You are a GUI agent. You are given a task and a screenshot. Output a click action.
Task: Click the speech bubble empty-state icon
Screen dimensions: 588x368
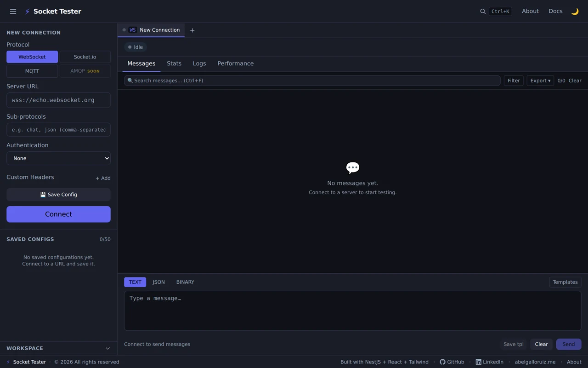point(353,168)
